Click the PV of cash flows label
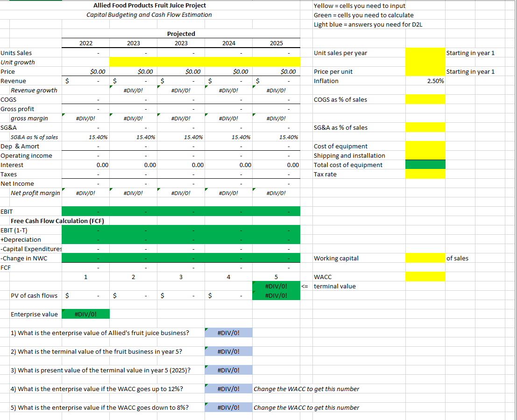The image size is (517, 420). pos(34,295)
